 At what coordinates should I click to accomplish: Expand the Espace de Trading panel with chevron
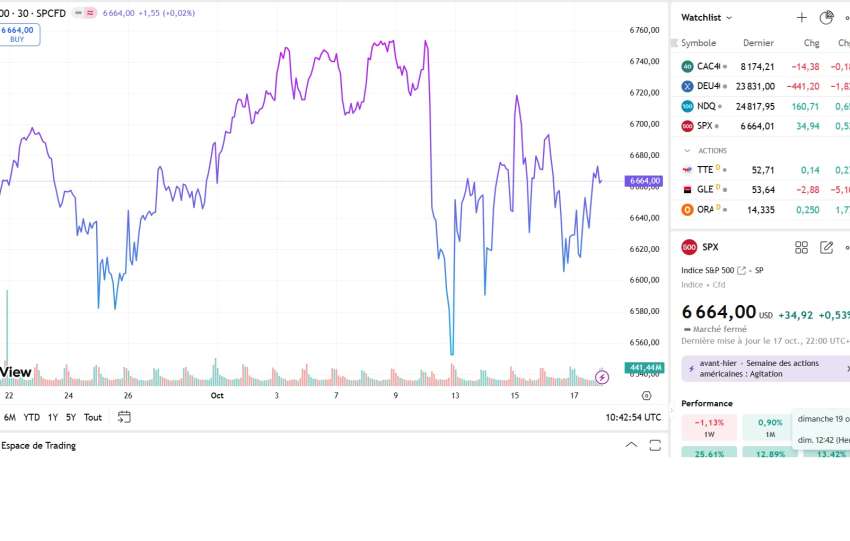[x=630, y=445]
